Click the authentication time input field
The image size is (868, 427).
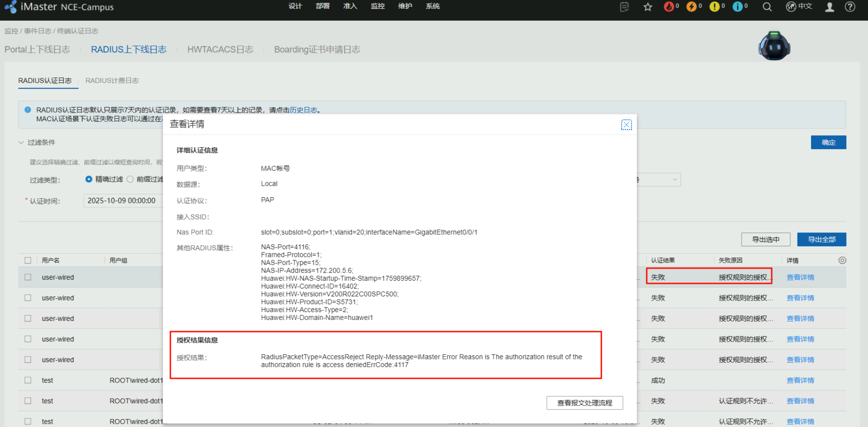tap(122, 201)
